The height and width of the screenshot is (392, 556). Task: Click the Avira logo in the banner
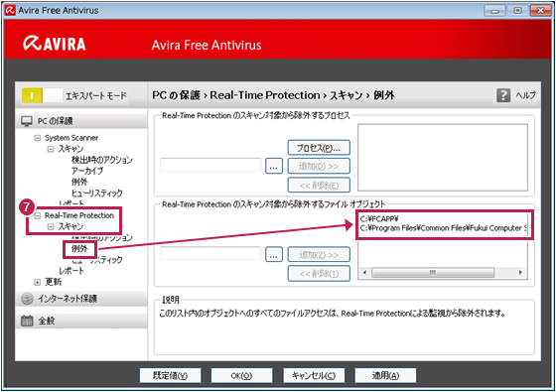[55, 44]
